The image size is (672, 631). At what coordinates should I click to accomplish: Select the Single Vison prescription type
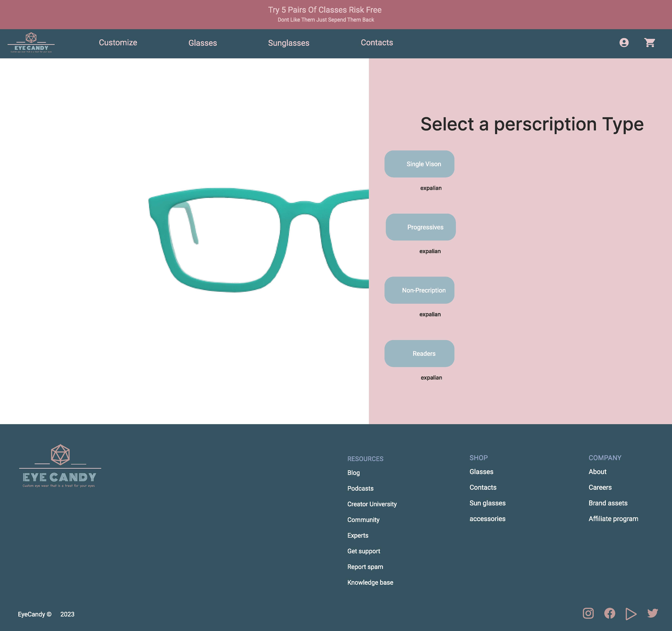point(419,164)
